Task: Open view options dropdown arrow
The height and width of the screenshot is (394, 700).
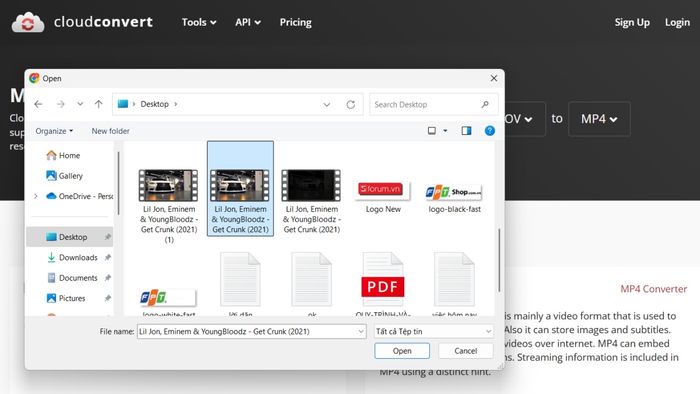Action: click(x=445, y=131)
